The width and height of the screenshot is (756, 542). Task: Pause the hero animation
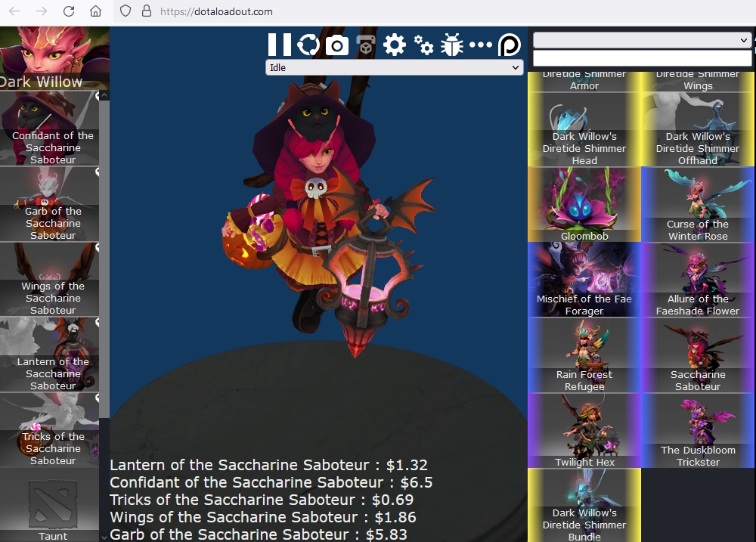click(279, 45)
